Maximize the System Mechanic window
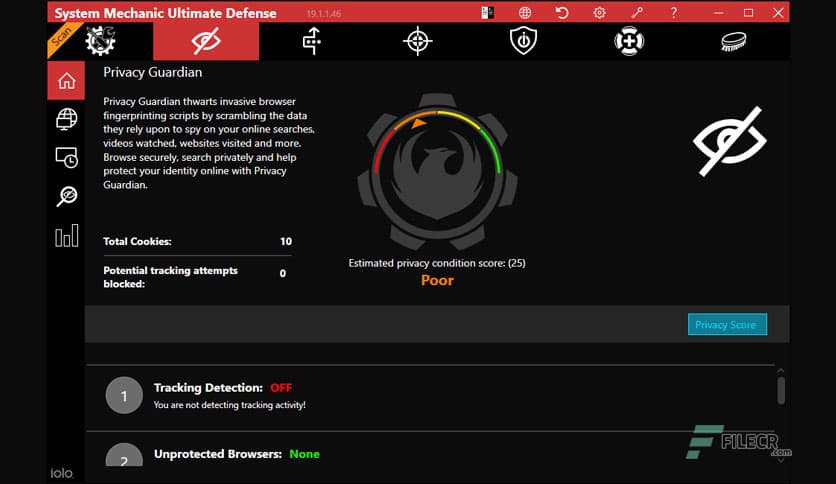 tap(749, 12)
